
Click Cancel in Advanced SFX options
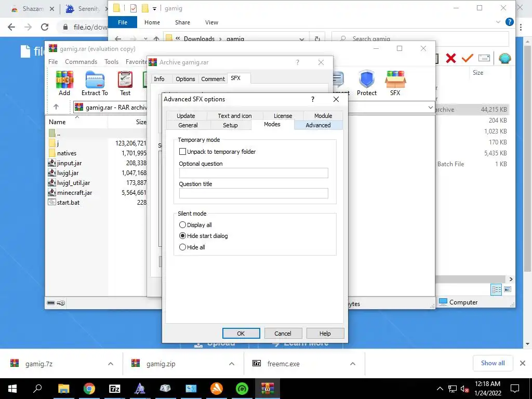283,334
